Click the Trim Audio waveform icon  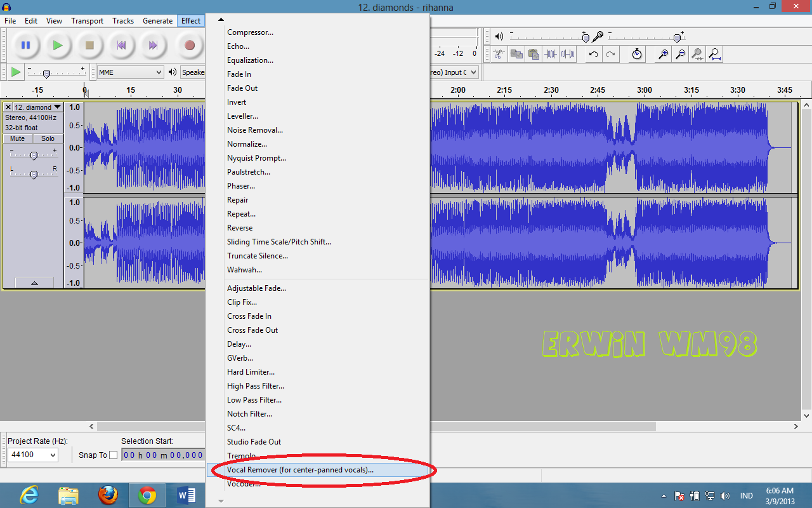click(x=551, y=54)
